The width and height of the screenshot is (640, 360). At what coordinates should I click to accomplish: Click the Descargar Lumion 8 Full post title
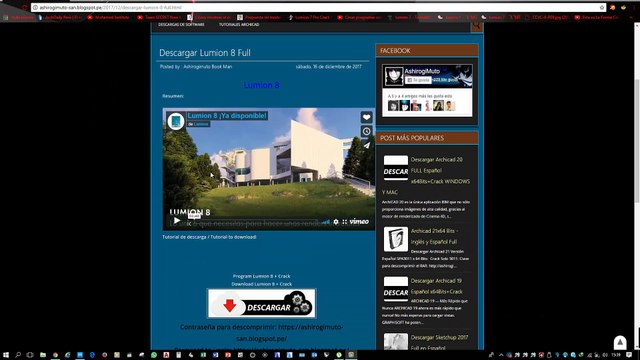pyautogui.click(x=205, y=53)
